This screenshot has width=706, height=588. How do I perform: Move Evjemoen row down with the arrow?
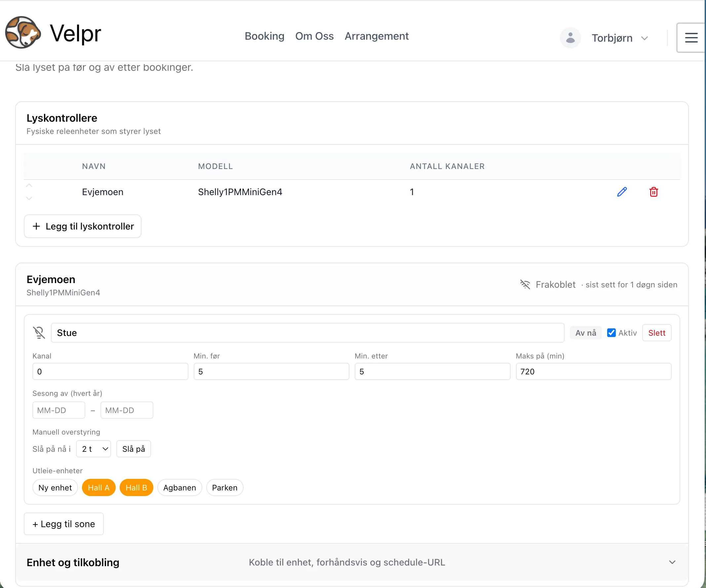coord(29,198)
